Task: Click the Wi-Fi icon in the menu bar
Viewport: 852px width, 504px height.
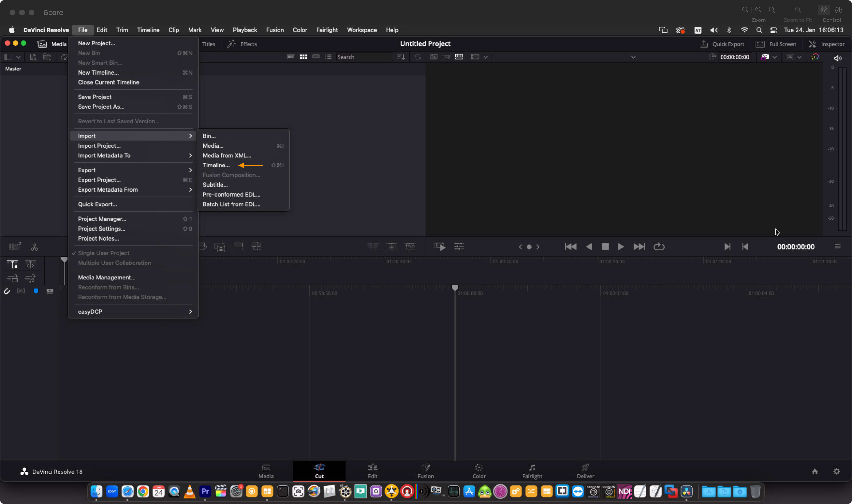Action: coord(744,30)
